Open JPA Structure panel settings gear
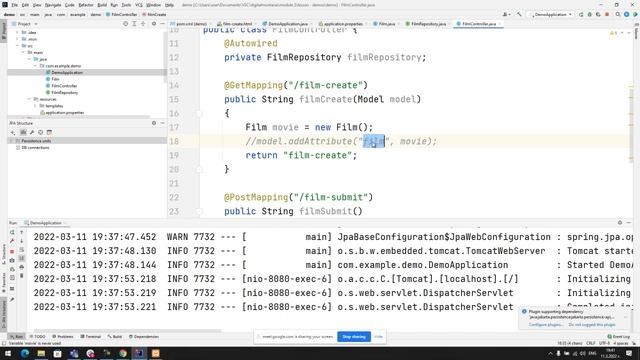The image size is (640, 360). click(154, 123)
